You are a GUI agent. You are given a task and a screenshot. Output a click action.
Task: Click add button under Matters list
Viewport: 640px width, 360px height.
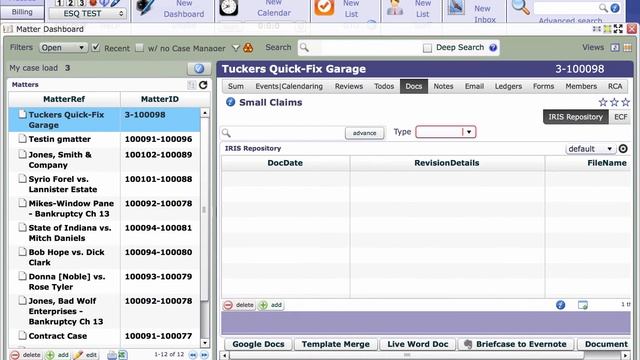pyautogui.click(x=57, y=355)
